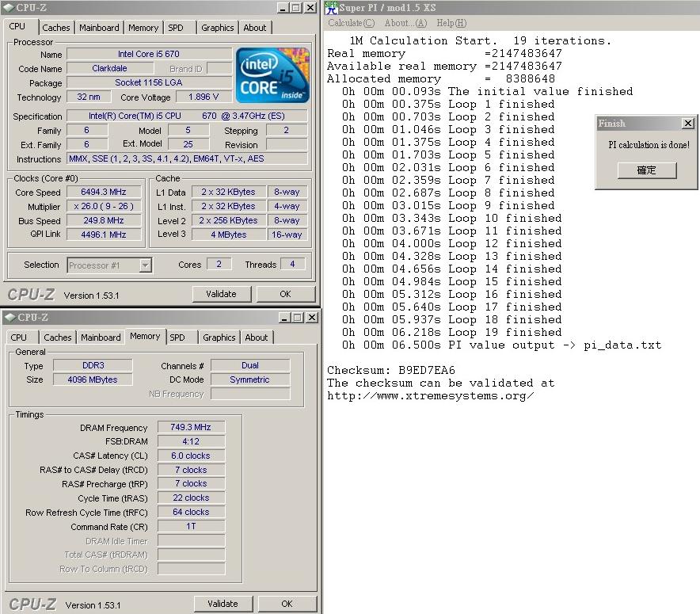
Task: Open Calculate menu in Super PI
Action: point(352,23)
